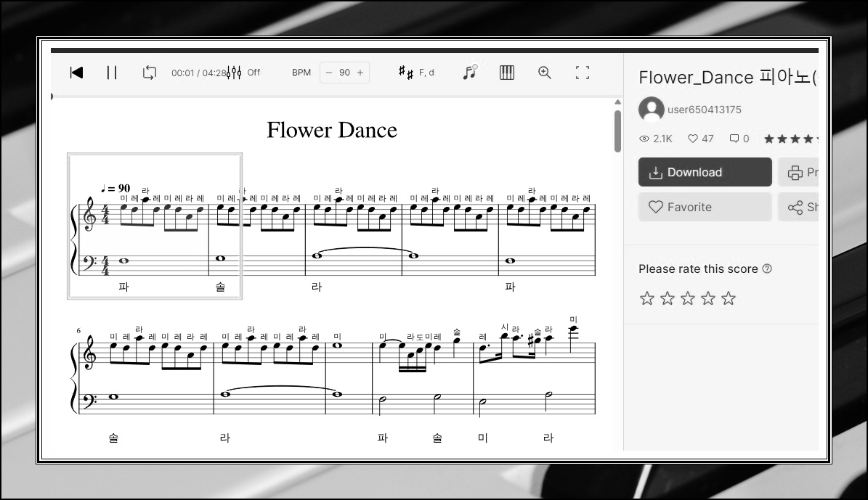Open rating help question mark icon
The width and height of the screenshot is (868, 500).
pos(767,269)
